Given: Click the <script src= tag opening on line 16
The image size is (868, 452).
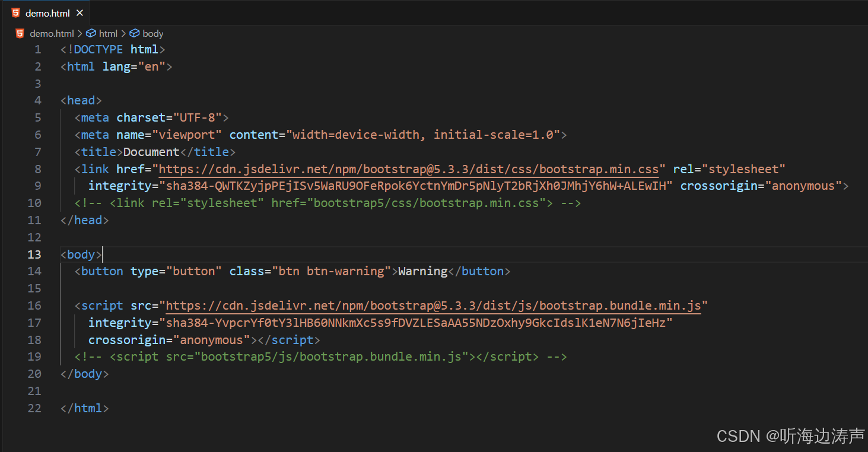Looking at the screenshot, I should coord(116,306).
